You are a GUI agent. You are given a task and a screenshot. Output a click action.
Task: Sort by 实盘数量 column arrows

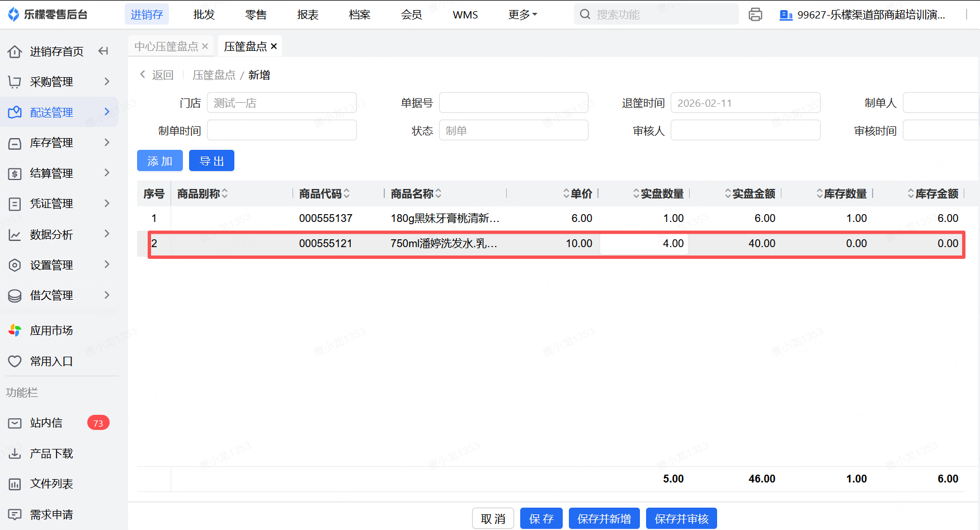pyautogui.click(x=637, y=193)
